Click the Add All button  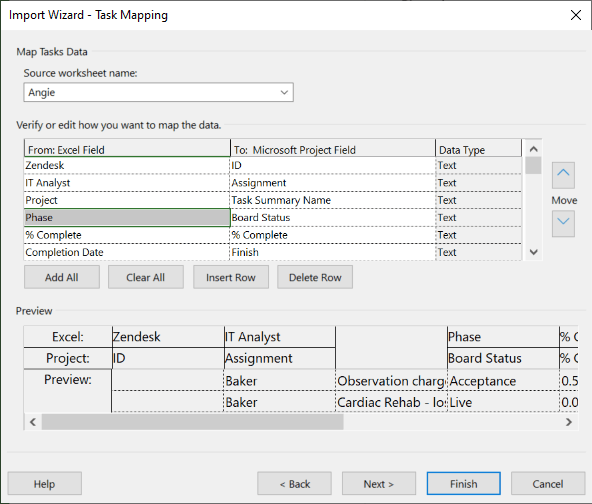point(62,277)
